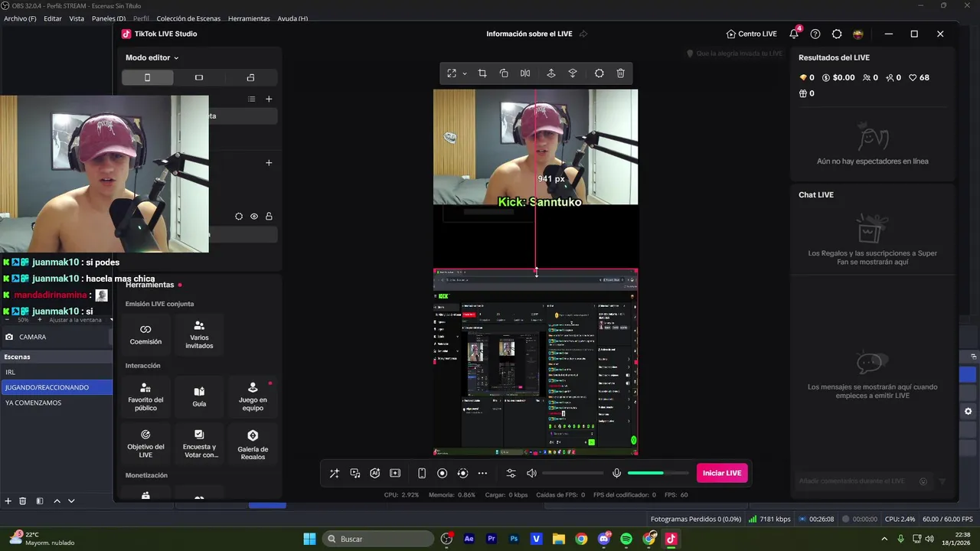Flip the selected source horizontally
This screenshot has height=551, width=980.
(525, 73)
